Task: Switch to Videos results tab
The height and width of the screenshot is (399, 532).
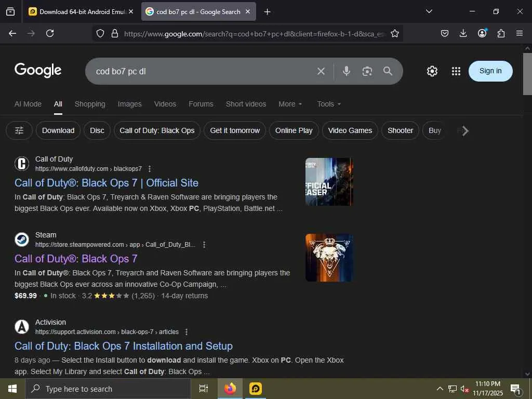Action: coord(165,104)
